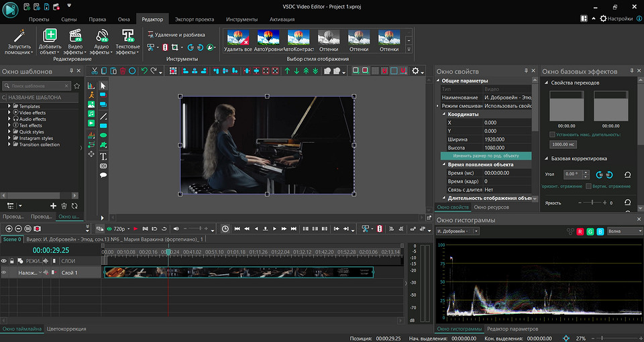Apply the АвтоКонтраст (Auto contrast) style thumbnail
This screenshot has width=644, height=342.
[x=299, y=41]
